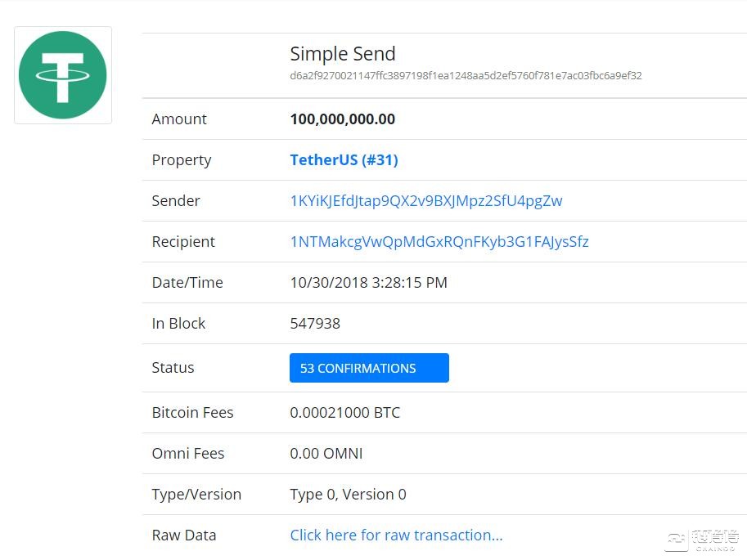Open sender address 1KYiKJEfdJtap9QX2v9BXJMpz2SfU4pgZw
Image resolution: width=747 pixels, height=560 pixels.
426,201
